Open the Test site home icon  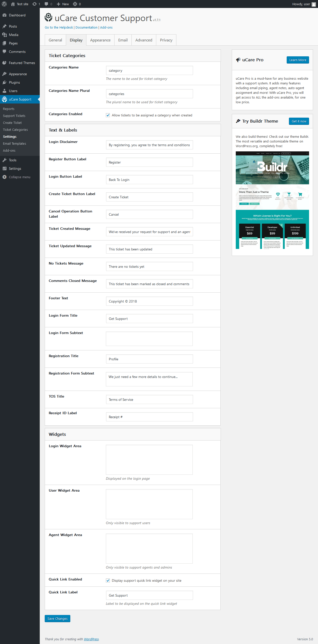(x=13, y=4)
